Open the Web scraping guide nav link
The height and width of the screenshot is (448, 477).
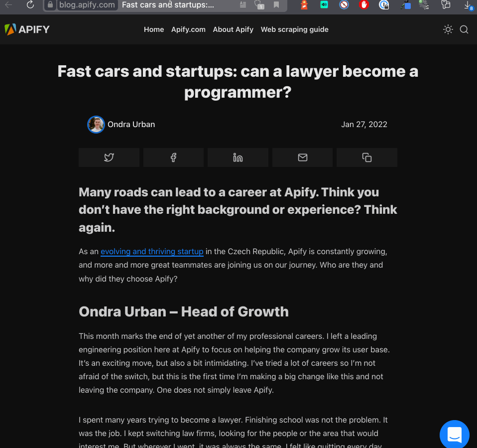tap(294, 29)
